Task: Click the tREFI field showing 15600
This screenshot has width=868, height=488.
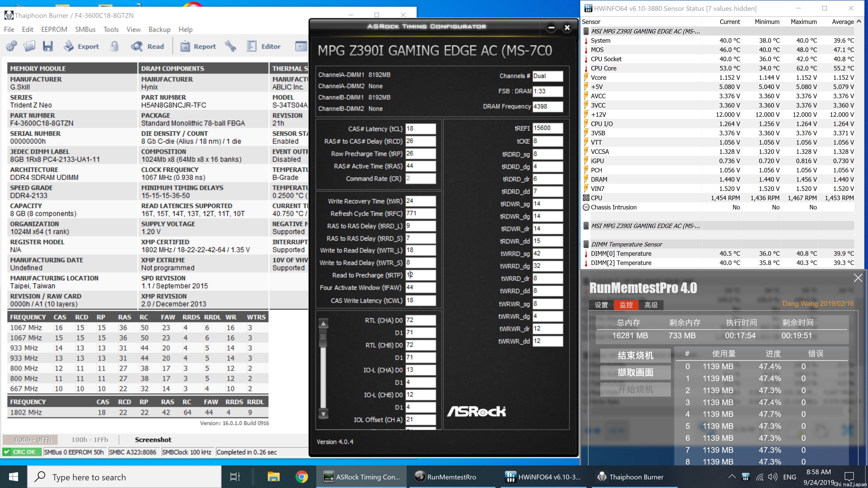Action: pos(547,128)
